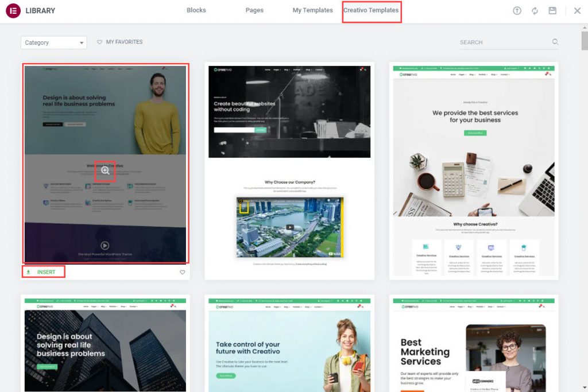
Task: Open the My Templates tab
Action: (312, 10)
